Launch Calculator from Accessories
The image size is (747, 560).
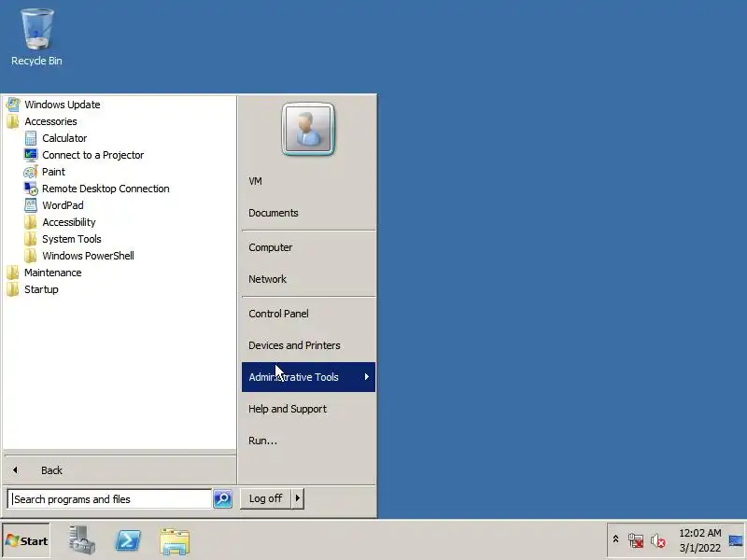[64, 138]
